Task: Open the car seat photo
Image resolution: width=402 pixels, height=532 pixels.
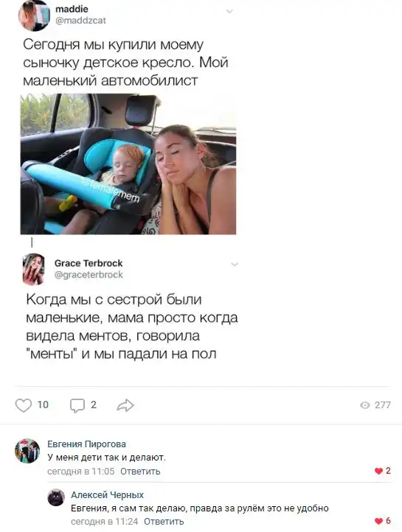Action: coord(128,164)
